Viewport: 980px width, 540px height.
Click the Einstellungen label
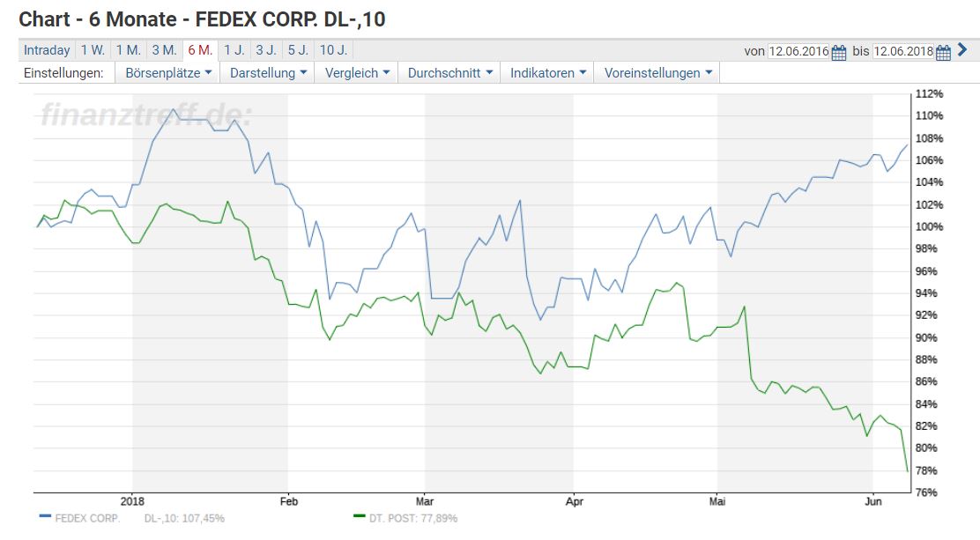(63, 73)
